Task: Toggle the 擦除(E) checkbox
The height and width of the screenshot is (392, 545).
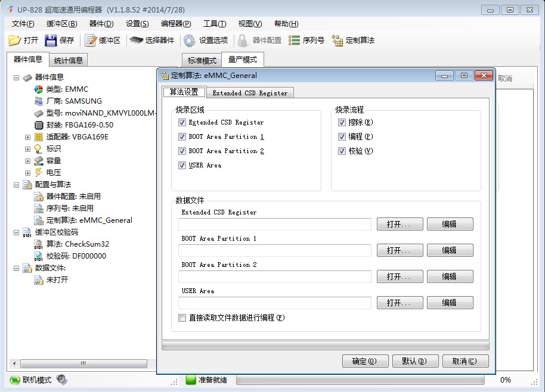Action: click(x=342, y=122)
